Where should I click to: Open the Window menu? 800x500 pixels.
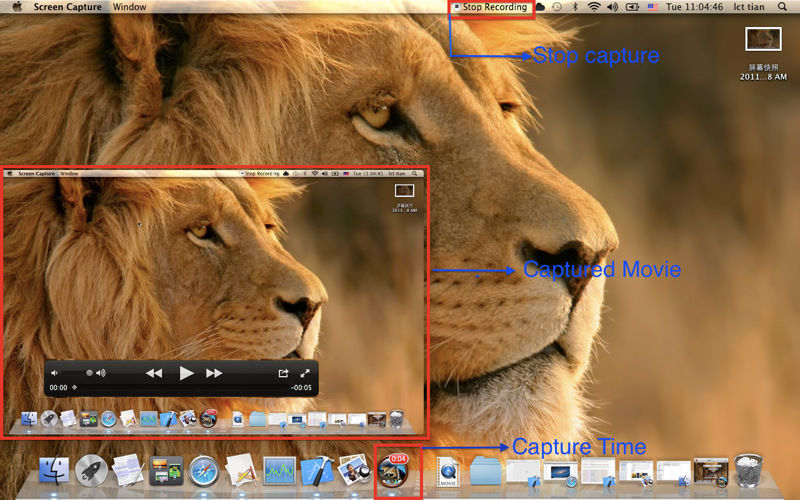click(129, 7)
